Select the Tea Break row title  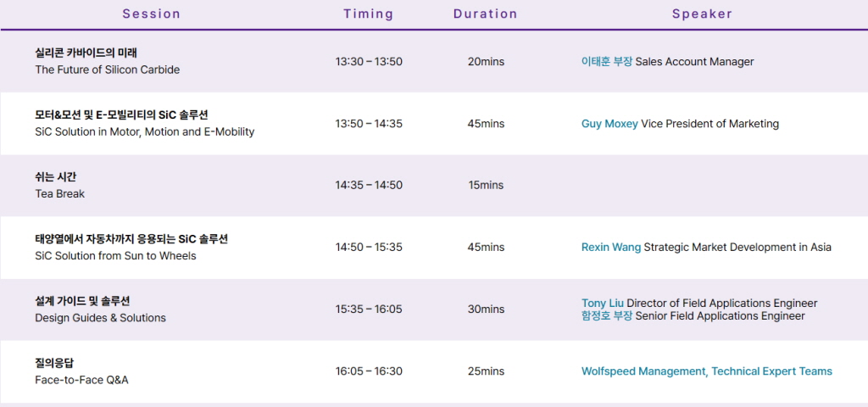pyautogui.click(x=60, y=194)
